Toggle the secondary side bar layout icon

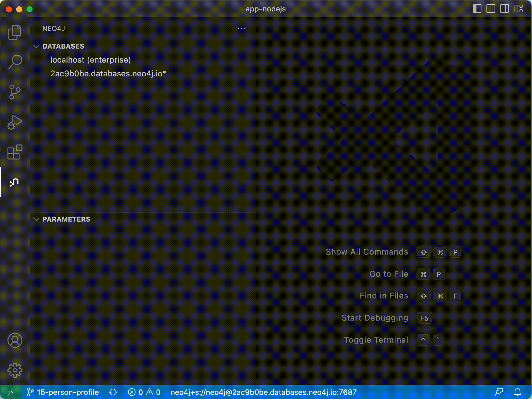[x=504, y=9]
